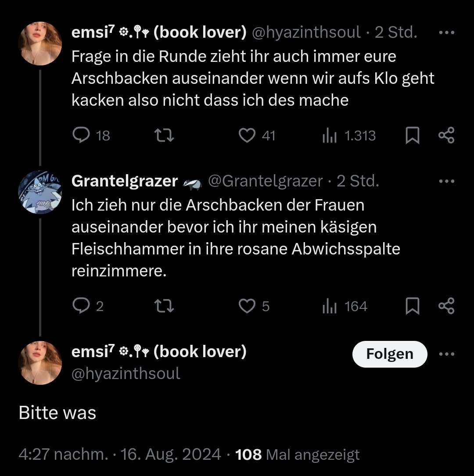Share the Grantelgrazer reply
This screenshot has width=474, height=476.
[x=446, y=306]
